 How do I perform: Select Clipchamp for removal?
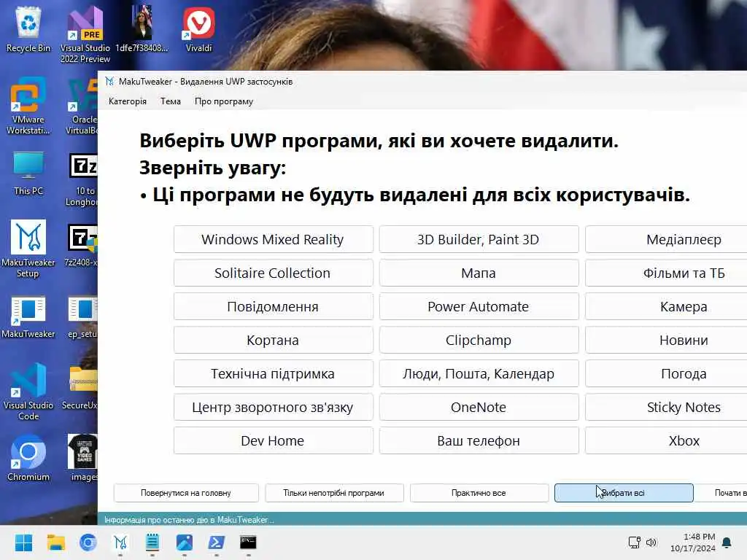pos(479,340)
